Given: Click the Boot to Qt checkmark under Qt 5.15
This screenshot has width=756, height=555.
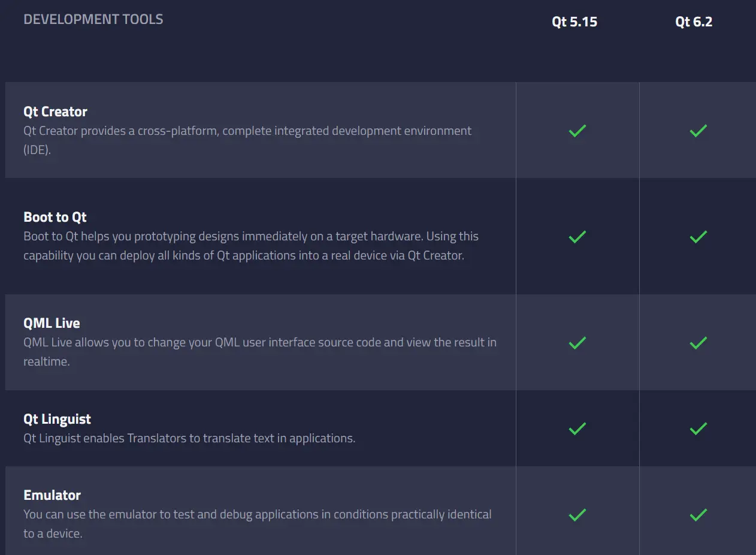Looking at the screenshot, I should point(577,237).
